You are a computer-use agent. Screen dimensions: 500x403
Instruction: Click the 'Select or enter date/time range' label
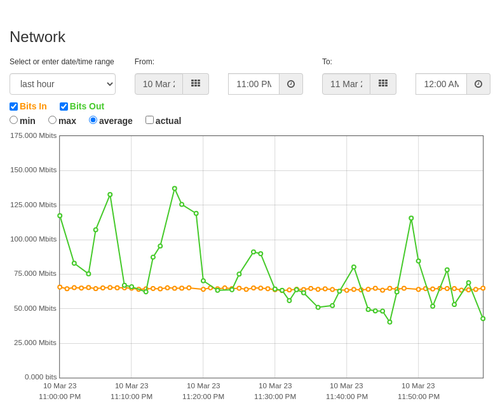pyautogui.click(x=62, y=62)
